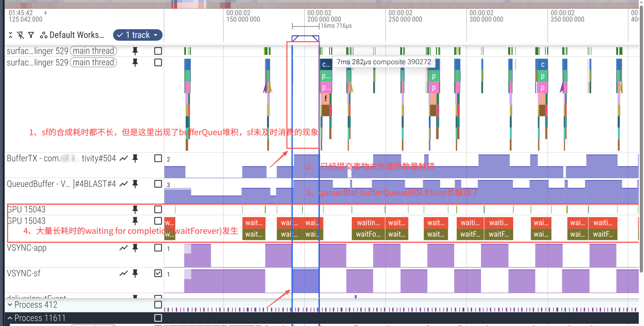Viewport: 644px width, 326px height.
Task: Open the Default Workspace selector
Action: pyautogui.click(x=72, y=35)
